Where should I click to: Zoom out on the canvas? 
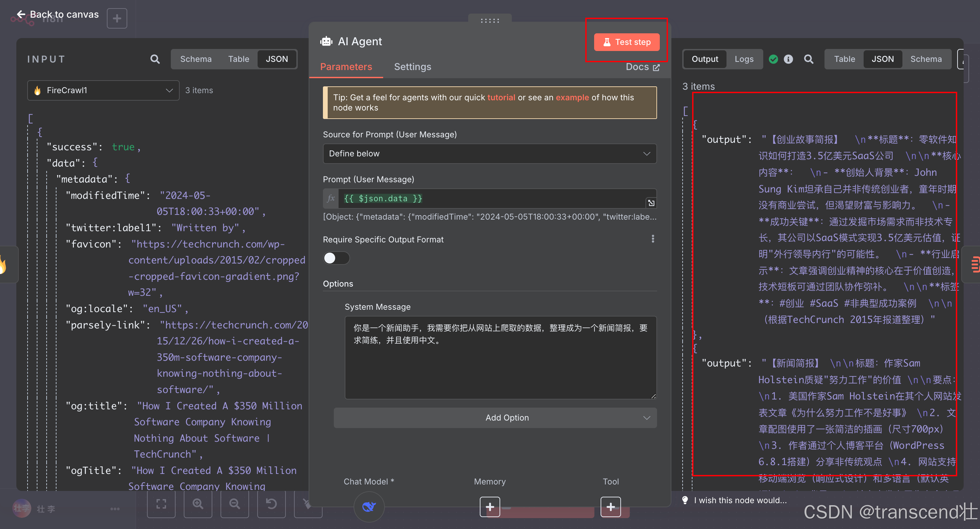pos(235,504)
